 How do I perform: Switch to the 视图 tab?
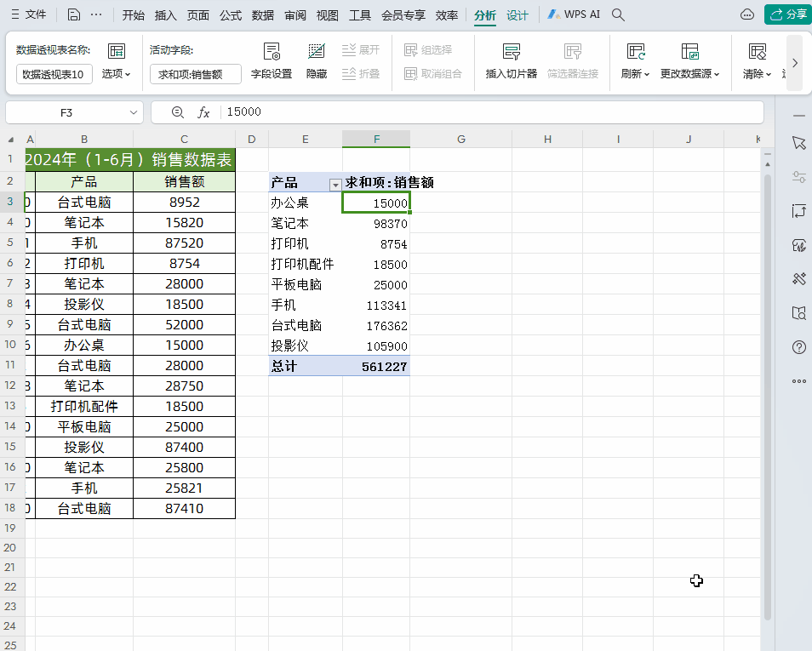[x=328, y=15]
